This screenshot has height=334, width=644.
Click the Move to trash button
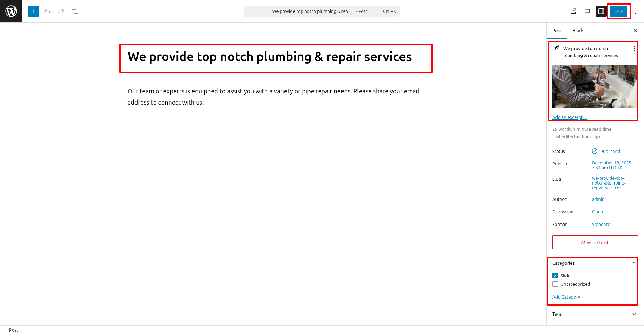point(595,242)
